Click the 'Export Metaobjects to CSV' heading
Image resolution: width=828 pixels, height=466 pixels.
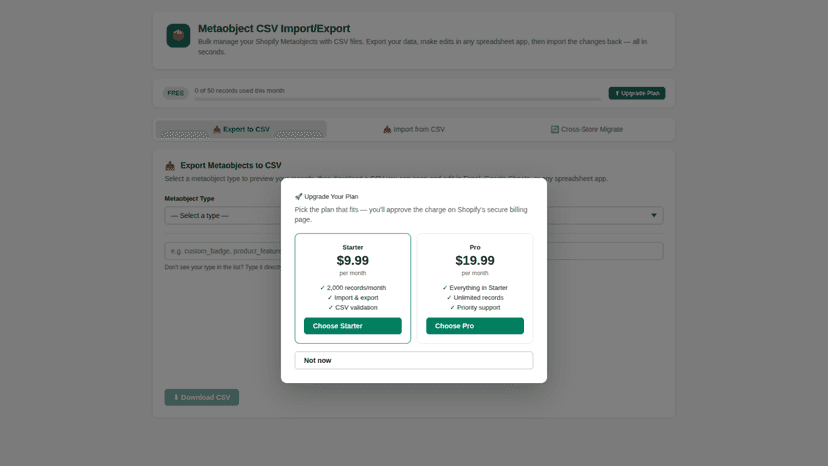pos(231,165)
